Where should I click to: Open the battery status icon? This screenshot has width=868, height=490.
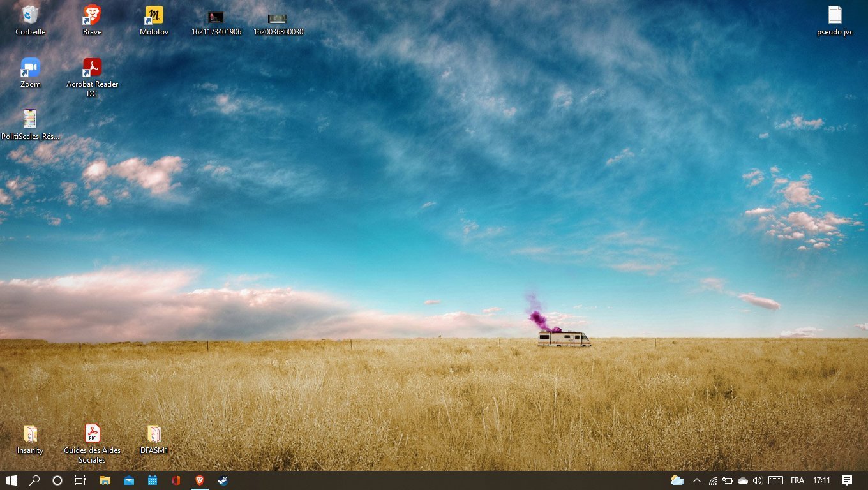tap(728, 480)
